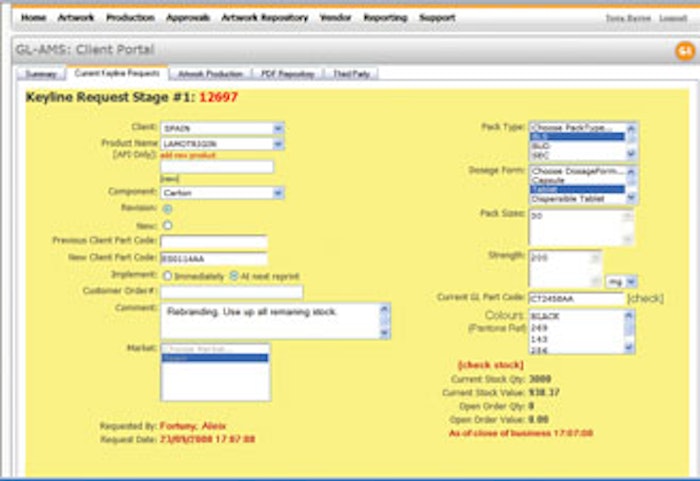Choose the At next reprint radio option

[234, 276]
